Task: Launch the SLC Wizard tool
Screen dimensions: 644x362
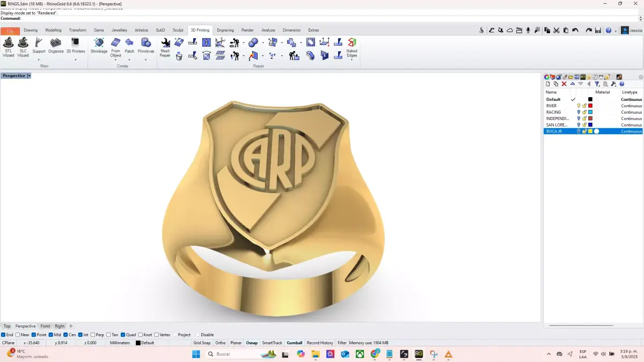Action: (23, 47)
